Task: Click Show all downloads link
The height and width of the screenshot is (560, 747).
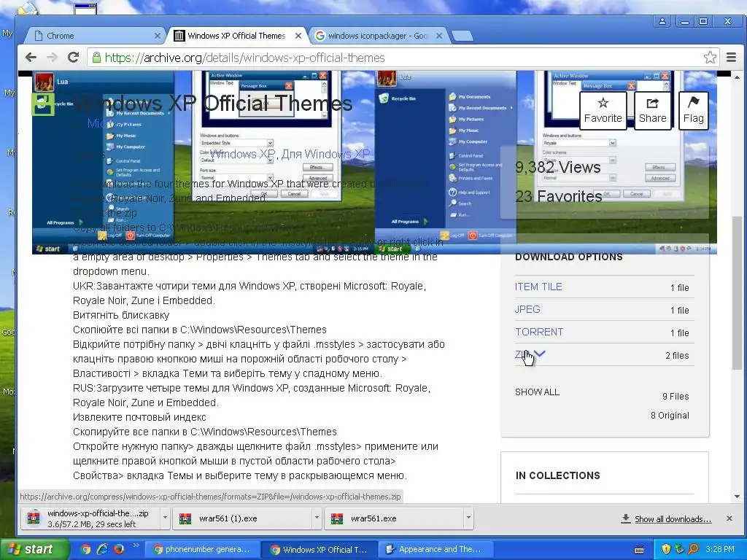Action: (673, 519)
